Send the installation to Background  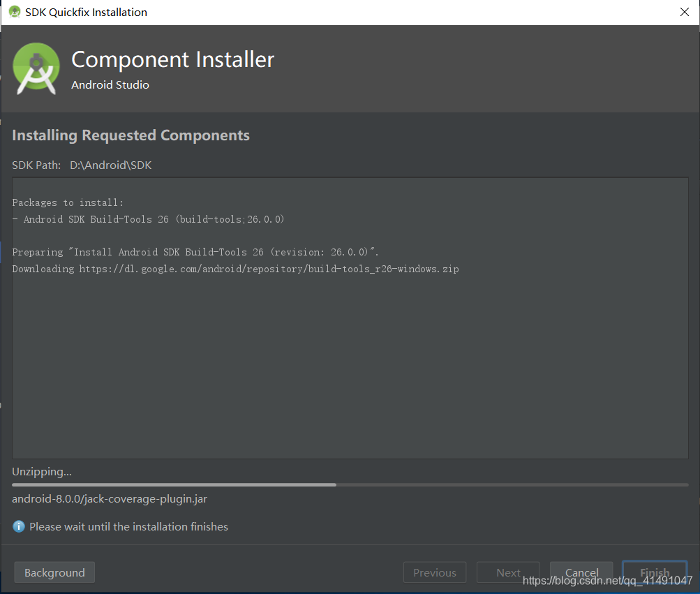tap(54, 572)
